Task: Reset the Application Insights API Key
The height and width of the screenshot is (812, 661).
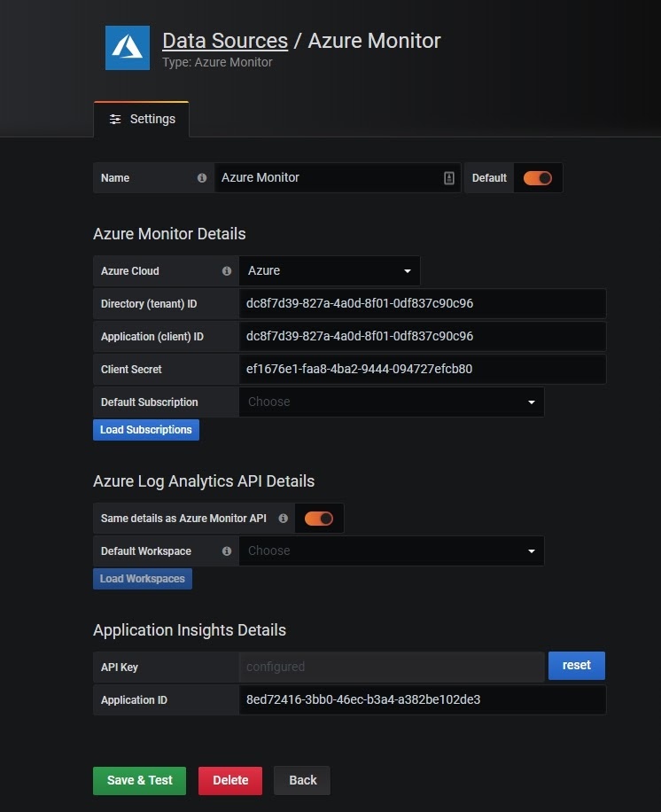Action: pos(577,666)
